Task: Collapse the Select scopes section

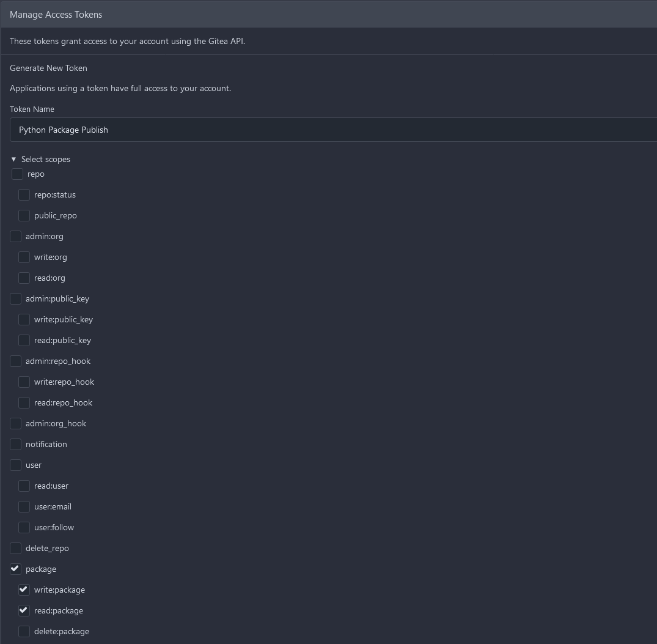Action: click(x=41, y=160)
